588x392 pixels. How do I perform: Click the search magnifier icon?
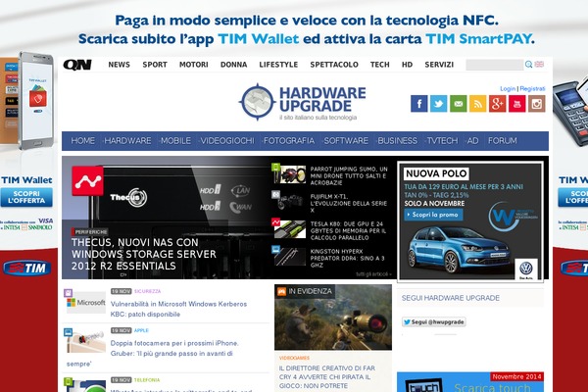pyautogui.click(x=529, y=65)
